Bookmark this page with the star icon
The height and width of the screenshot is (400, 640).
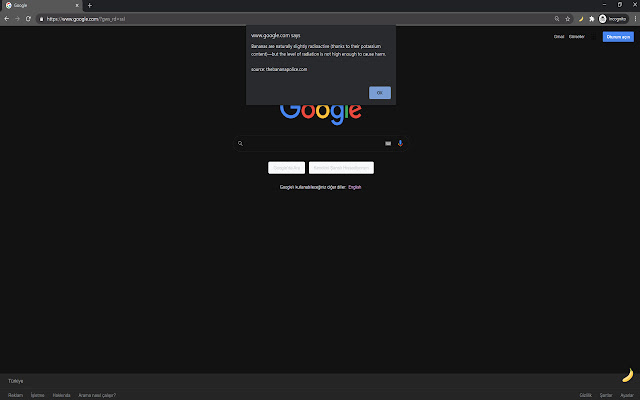[x=567, y=19]
